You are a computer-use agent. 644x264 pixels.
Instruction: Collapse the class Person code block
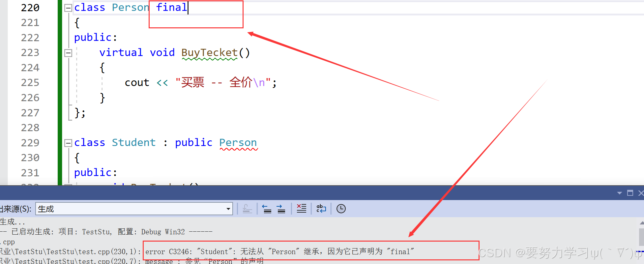tap(68, 8)
